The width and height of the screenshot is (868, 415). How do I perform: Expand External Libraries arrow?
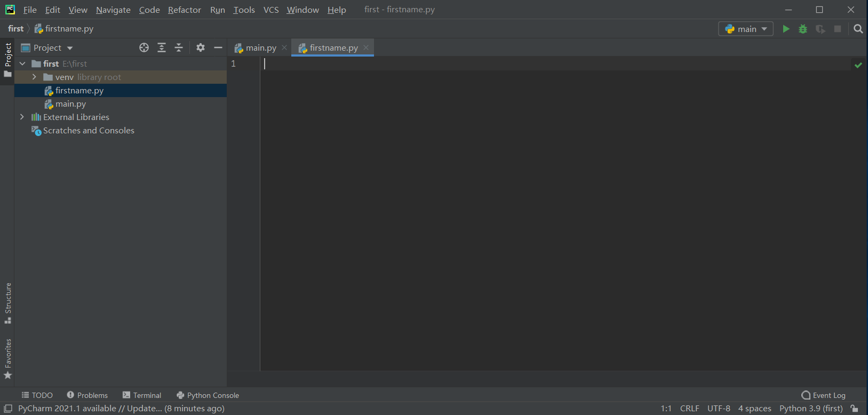click(x=22, y=117)
